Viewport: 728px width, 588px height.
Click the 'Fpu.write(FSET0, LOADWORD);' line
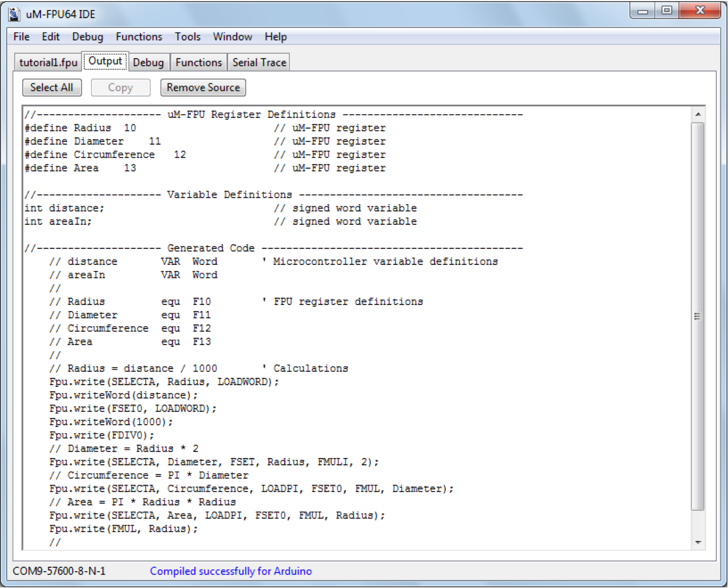(133, 408)
